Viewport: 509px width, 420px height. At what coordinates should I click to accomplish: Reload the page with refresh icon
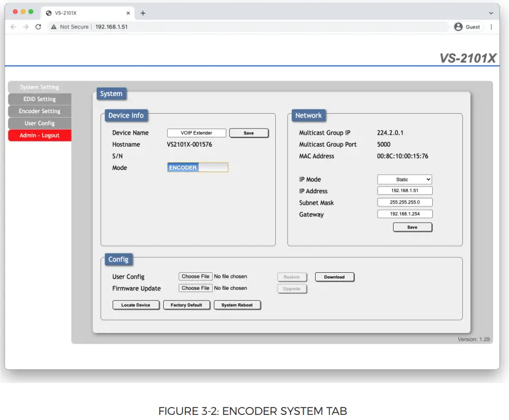(38, 27)
